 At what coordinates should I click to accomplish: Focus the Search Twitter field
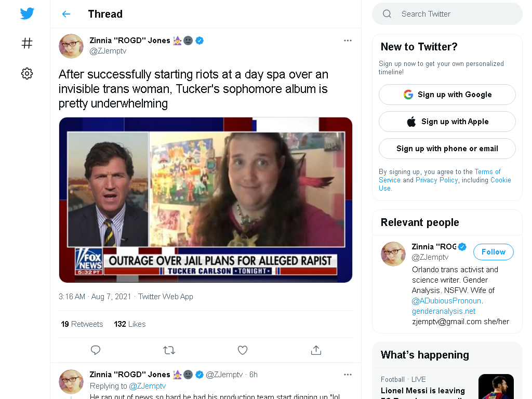tap(447, 14)
